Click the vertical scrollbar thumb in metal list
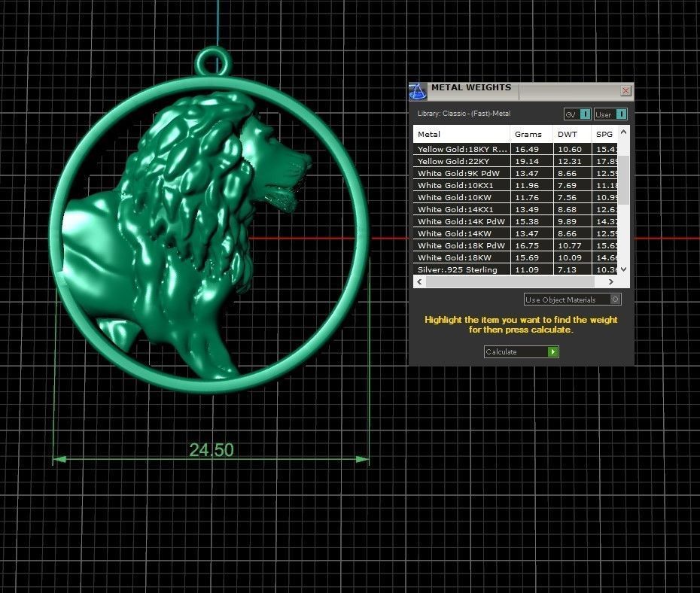700x593 pixels. pos(624,180)
